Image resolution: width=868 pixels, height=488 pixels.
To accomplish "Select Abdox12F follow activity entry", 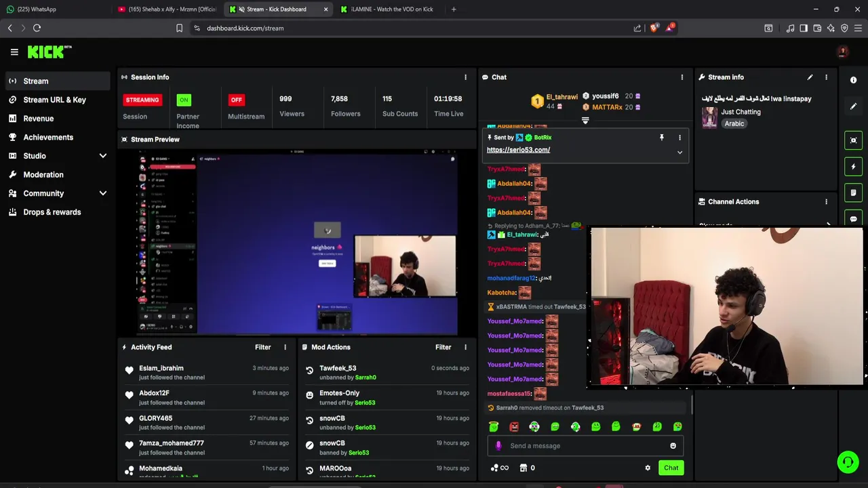I will [x=207, y=398].
